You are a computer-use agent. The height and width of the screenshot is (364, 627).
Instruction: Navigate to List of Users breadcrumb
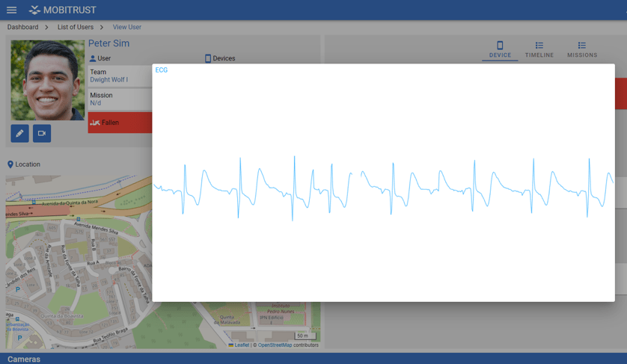tap(76, 27)
